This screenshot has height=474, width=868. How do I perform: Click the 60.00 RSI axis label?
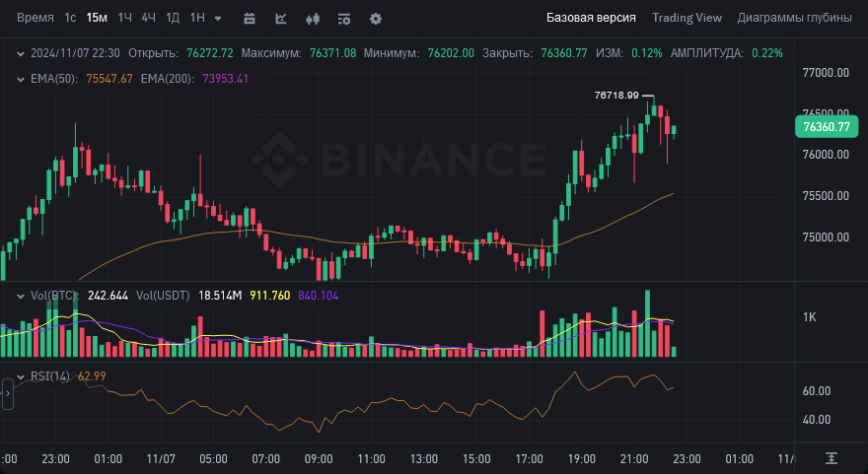coord(817,391)
